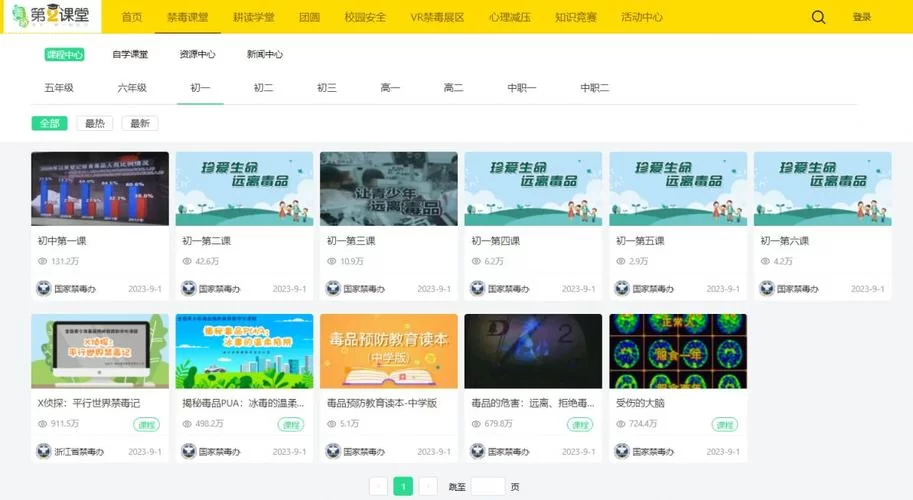Select the 课程中心 sub-tab
Image resolution: width=913 pixels, height=500 pixels.
pos(65,54)
